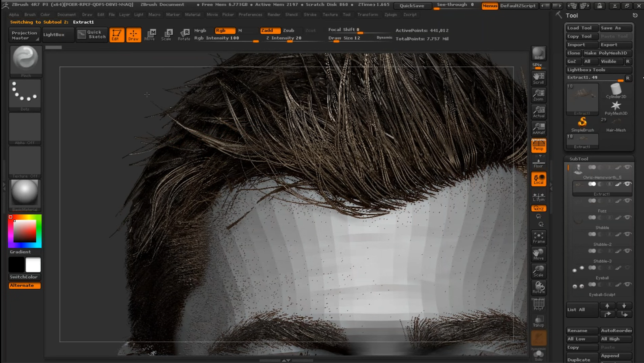This screenshot has height=363, width=644.
Task: Render with BPR button
Action: 539,53
